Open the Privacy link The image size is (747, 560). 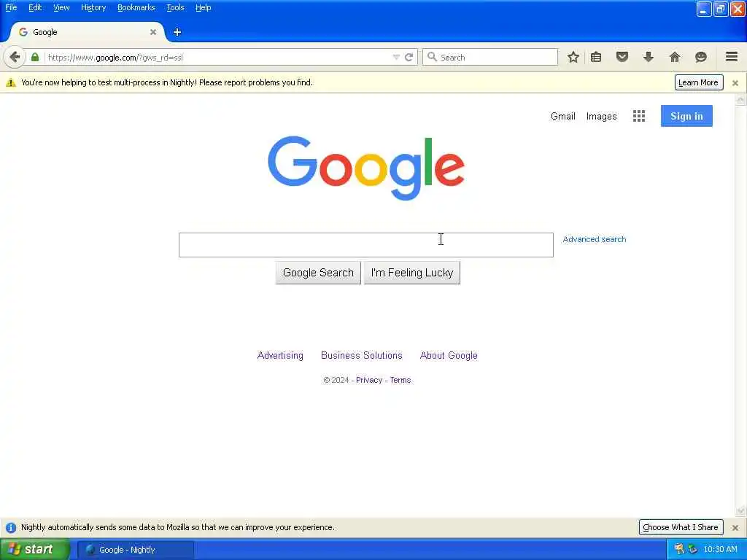coord(369,380)
